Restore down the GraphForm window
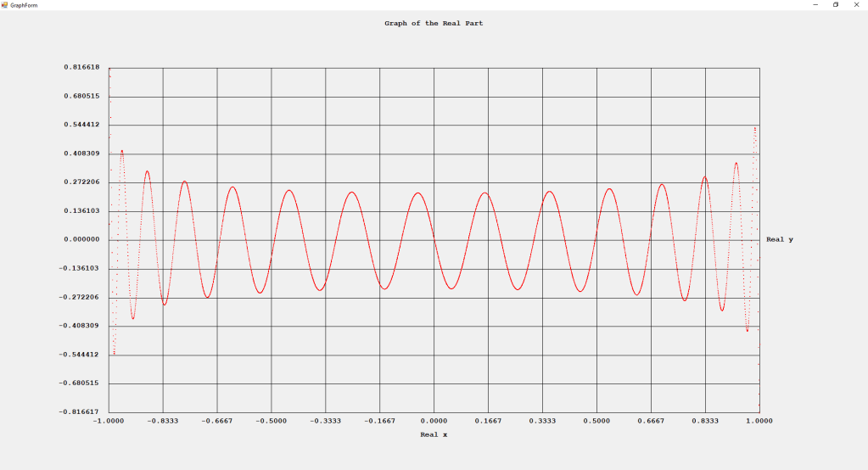This screenshot has width=868, height=470. (x=835, y=5)
